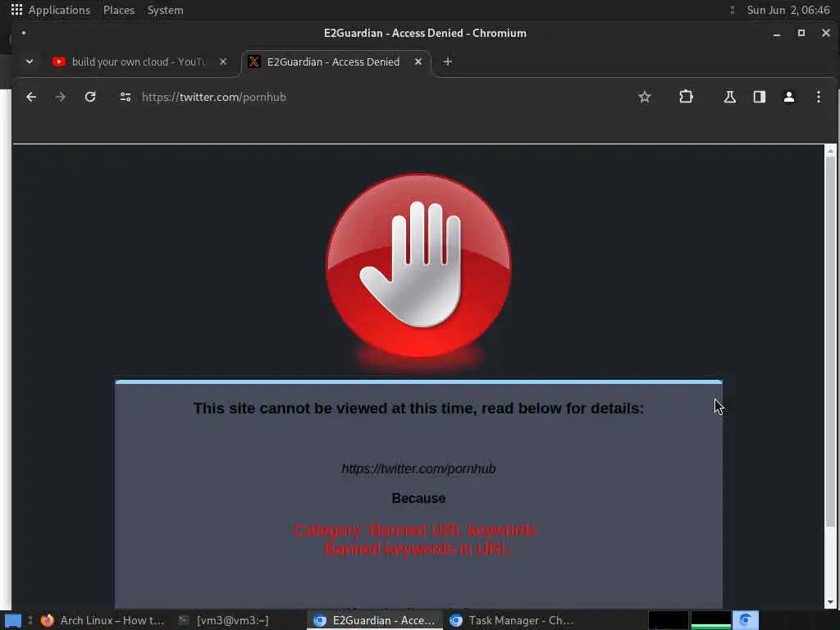Open site information icon in address bar

126,97
